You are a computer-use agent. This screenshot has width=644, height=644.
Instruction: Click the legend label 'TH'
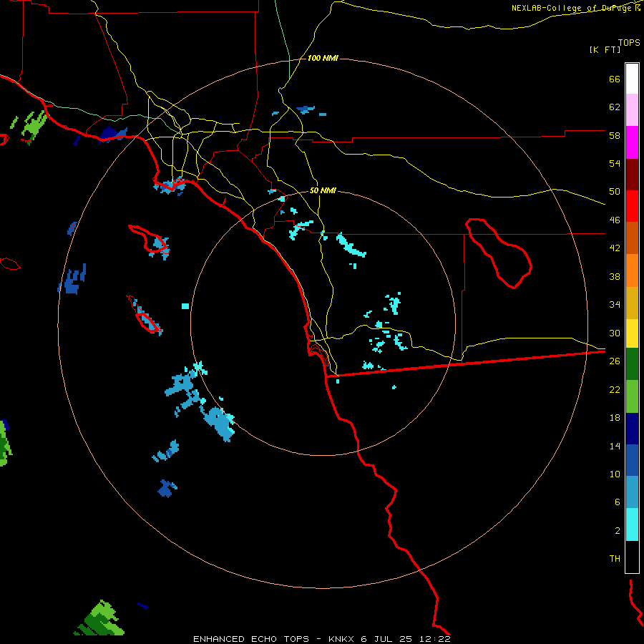[615, 559]
